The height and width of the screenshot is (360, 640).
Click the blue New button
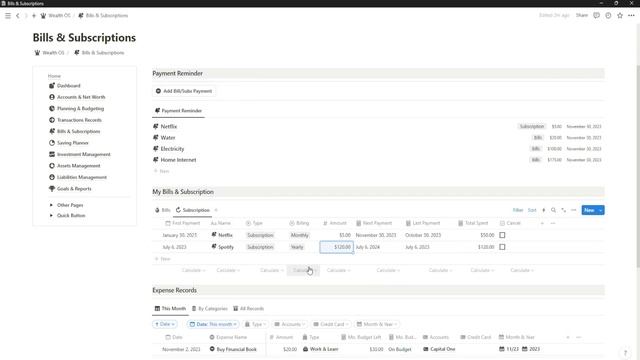[589, 210]
